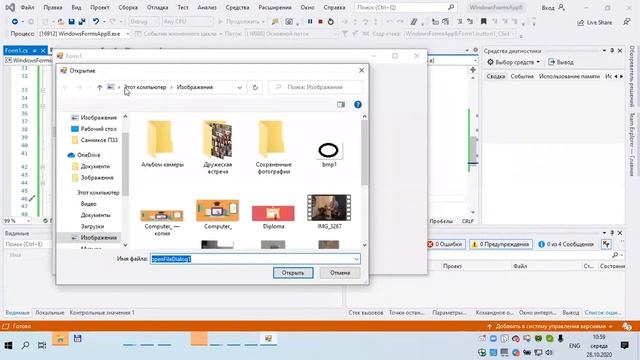Click the file name input field
The height and width of the screenshot is (360, 640).
tap(251, 259)
